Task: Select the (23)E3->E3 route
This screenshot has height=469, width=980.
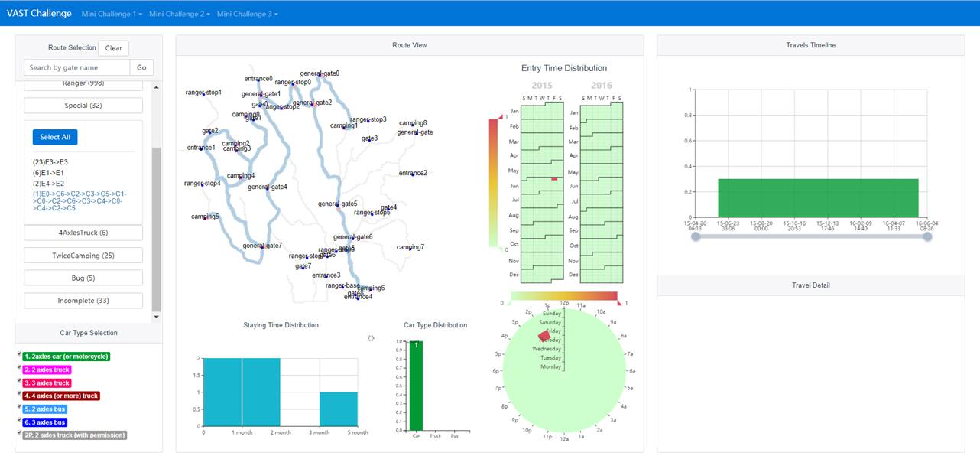Action: [x=50, y=162]
